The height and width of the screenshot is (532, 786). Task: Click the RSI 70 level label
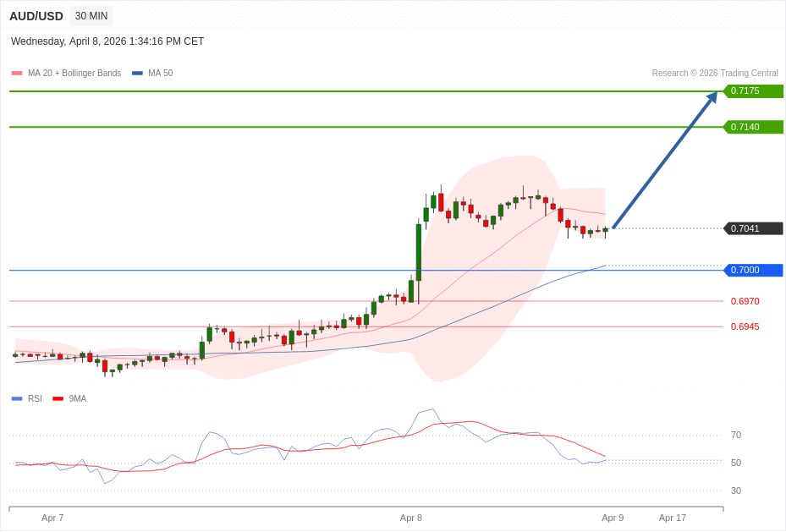pos(736,435)
